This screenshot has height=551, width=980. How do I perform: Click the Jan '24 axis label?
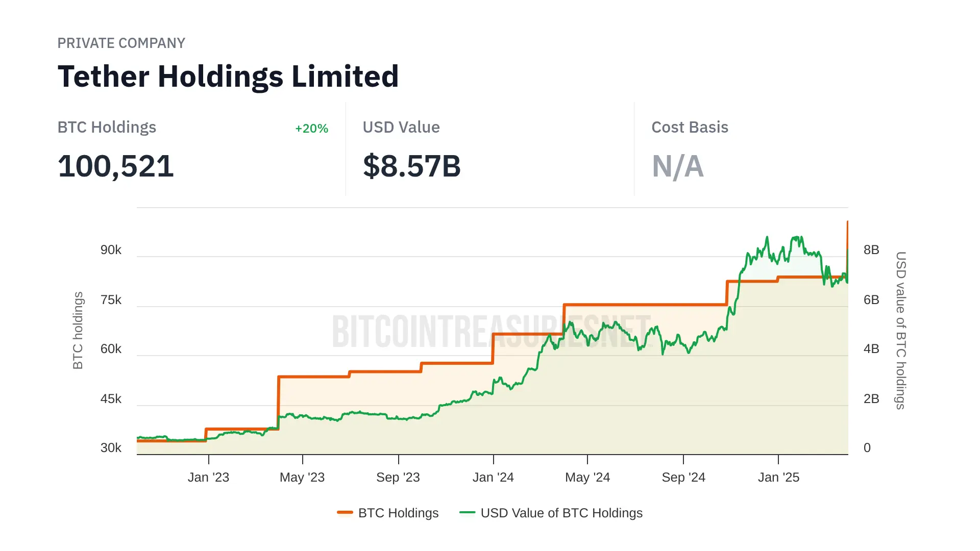tap(493, 478)
